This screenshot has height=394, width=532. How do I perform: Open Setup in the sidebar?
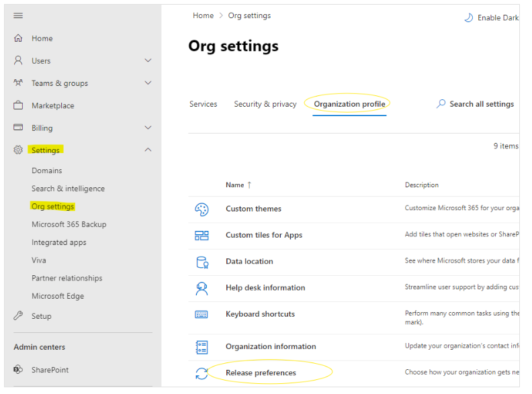tap(42, 316)
